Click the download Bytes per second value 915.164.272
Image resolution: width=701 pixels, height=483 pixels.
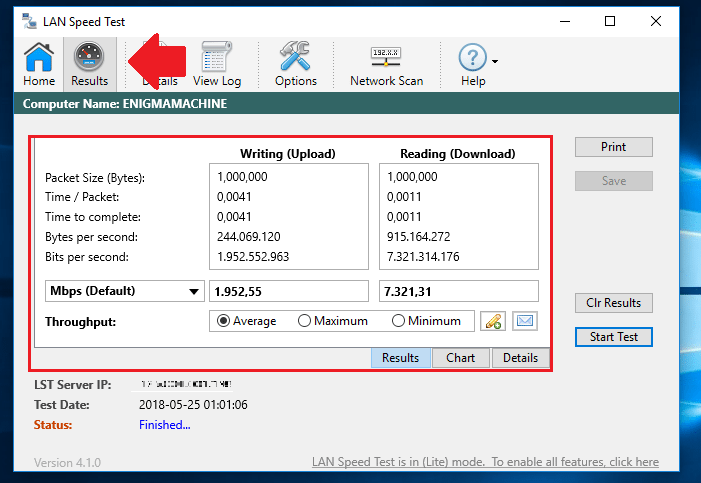[x=418, y=237]
